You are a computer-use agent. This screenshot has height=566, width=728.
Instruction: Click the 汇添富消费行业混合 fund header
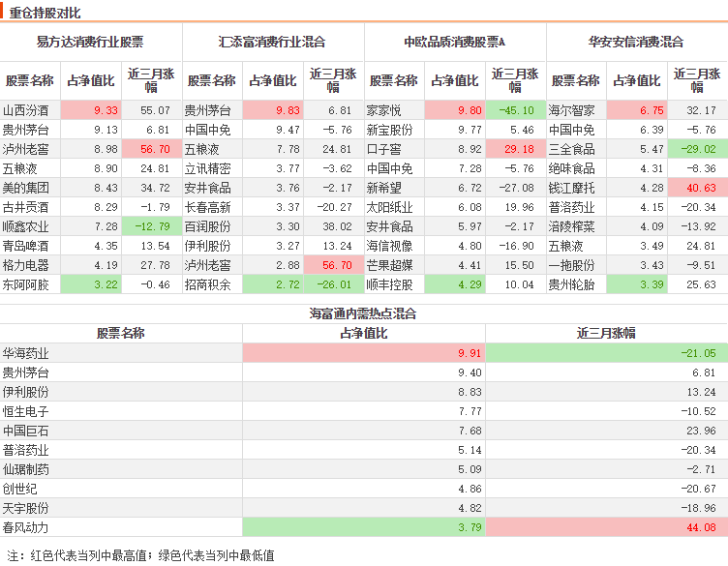tap(272, 42)
